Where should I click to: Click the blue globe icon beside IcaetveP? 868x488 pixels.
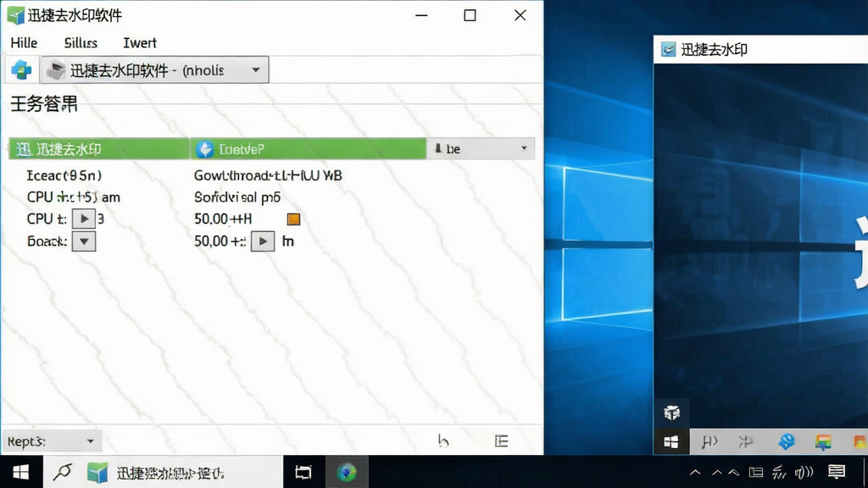pyautogui.click(x=205, y=149)
